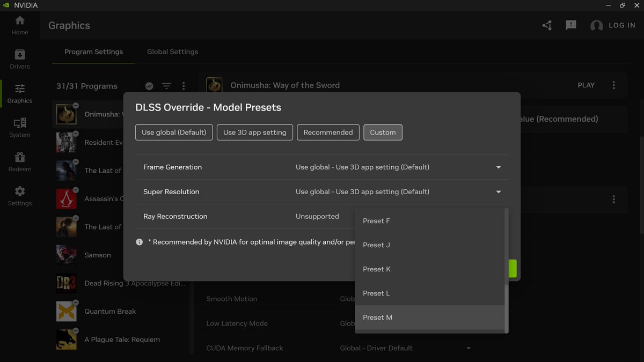Go to Home in the sidebar
Image resolution: width=644 pixels, height=362 pixels.
(x=20, y=25)
